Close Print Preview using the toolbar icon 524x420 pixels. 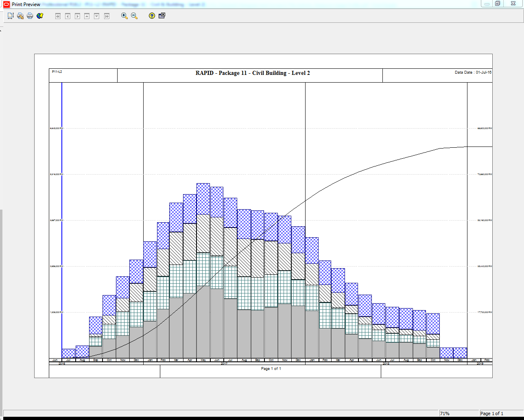tap(162, 16)
